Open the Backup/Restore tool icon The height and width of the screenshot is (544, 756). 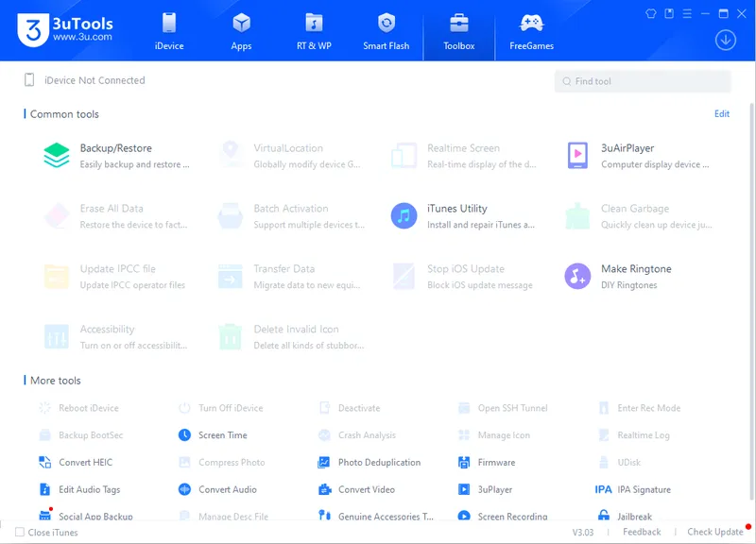point(57,155)
